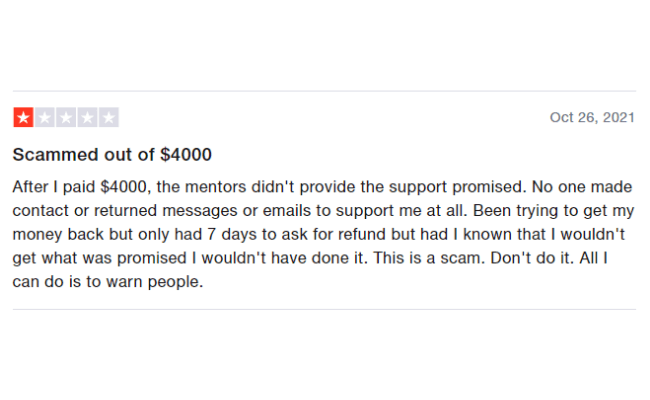Click the Oct 26, 2021 review date
This screenshot has width=650, height=400.
tap(592, 117)
